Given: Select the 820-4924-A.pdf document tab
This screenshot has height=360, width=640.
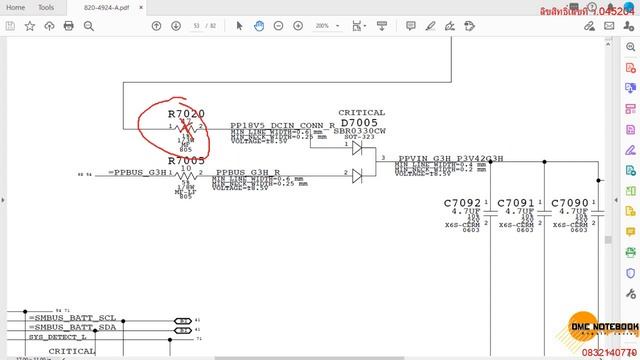Looking at the screenshot, I should [x=106, y=7].
